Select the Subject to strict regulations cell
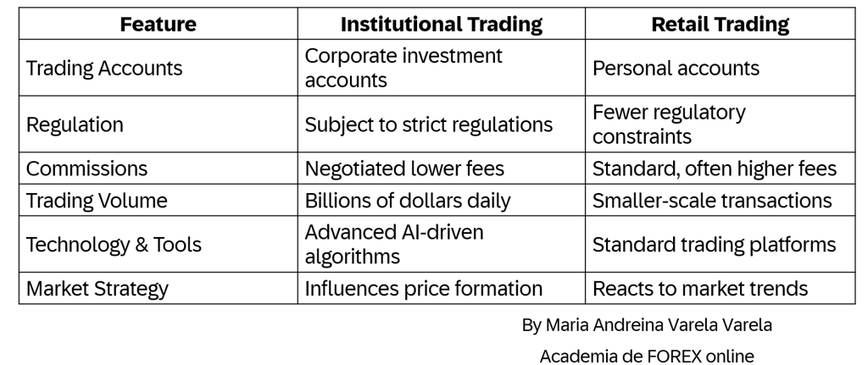The image size is (868, 365). pyautogui.click(x=441, y=124)
